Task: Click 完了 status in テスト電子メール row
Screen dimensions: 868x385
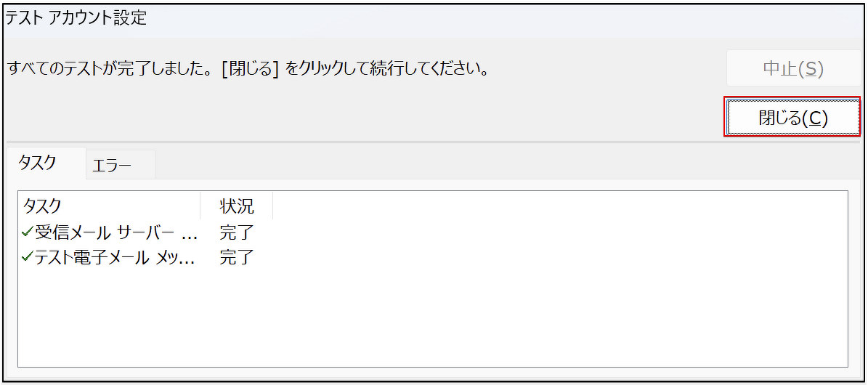Action: pos(237,257)
